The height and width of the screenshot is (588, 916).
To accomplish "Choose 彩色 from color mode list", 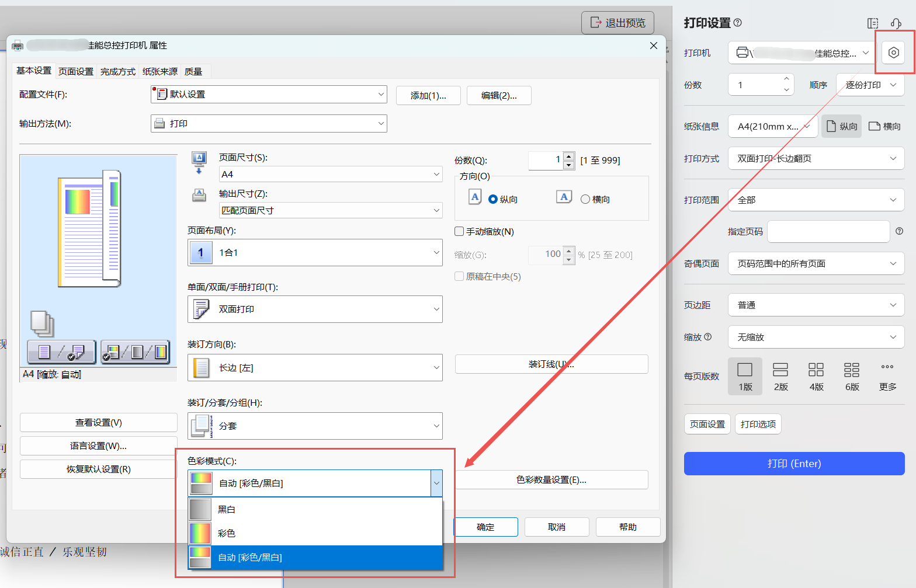I will coord(315,533).
